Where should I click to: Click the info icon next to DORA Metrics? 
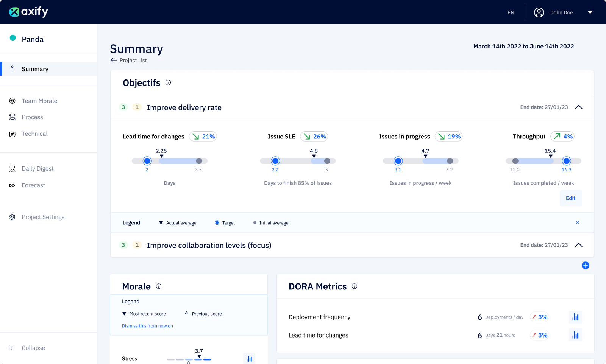[x=355, y=286]
